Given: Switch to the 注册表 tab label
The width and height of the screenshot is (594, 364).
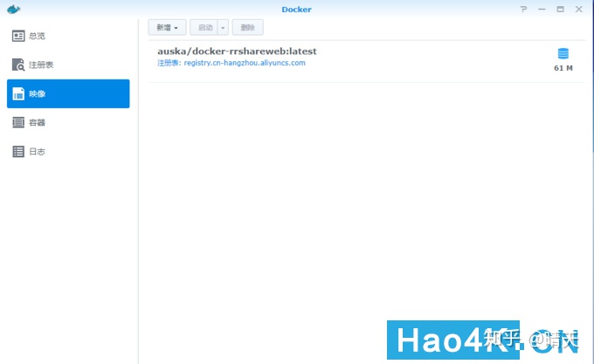Looking at the screenshot, I should point(41,65).
